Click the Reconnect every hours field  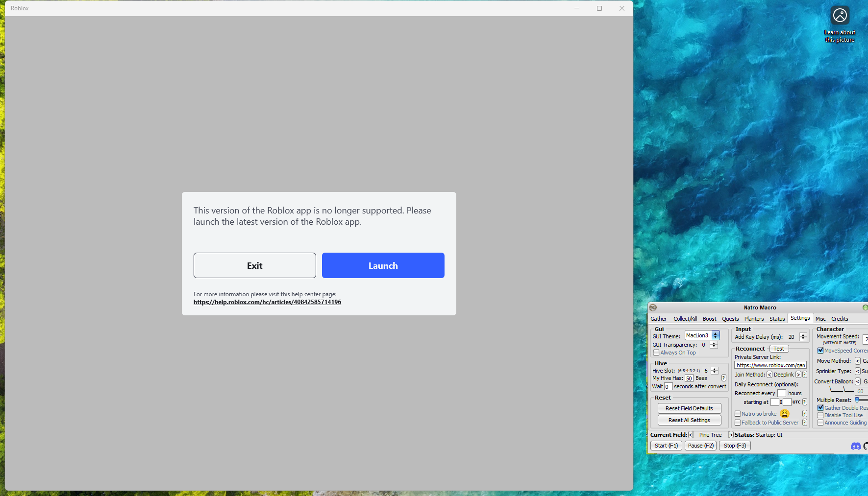[x=782, y=393]
